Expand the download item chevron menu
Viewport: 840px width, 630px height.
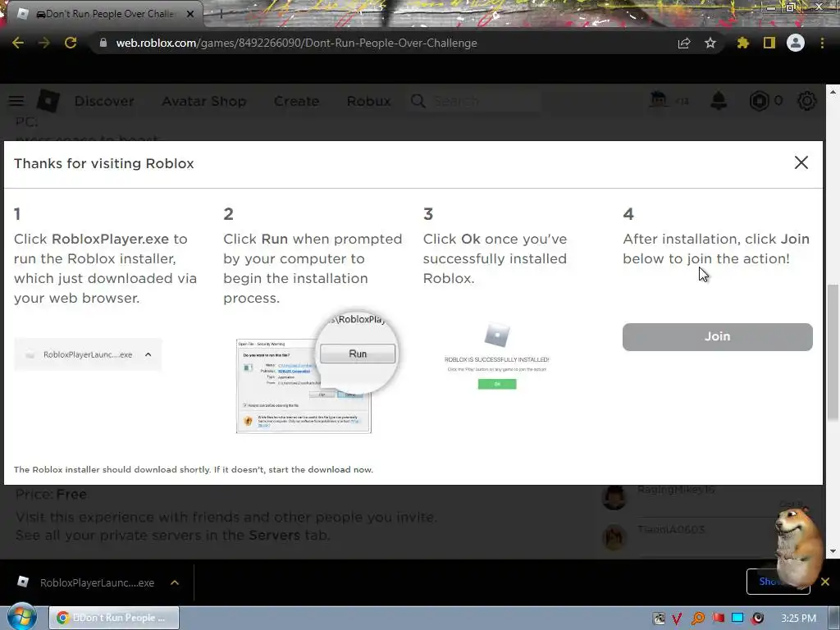click(175, 582)
